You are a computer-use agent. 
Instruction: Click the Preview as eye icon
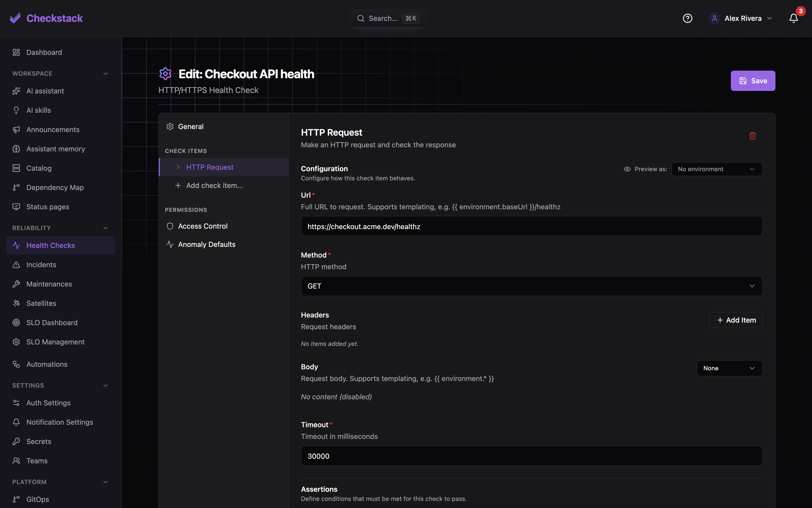tap(627, 169)
